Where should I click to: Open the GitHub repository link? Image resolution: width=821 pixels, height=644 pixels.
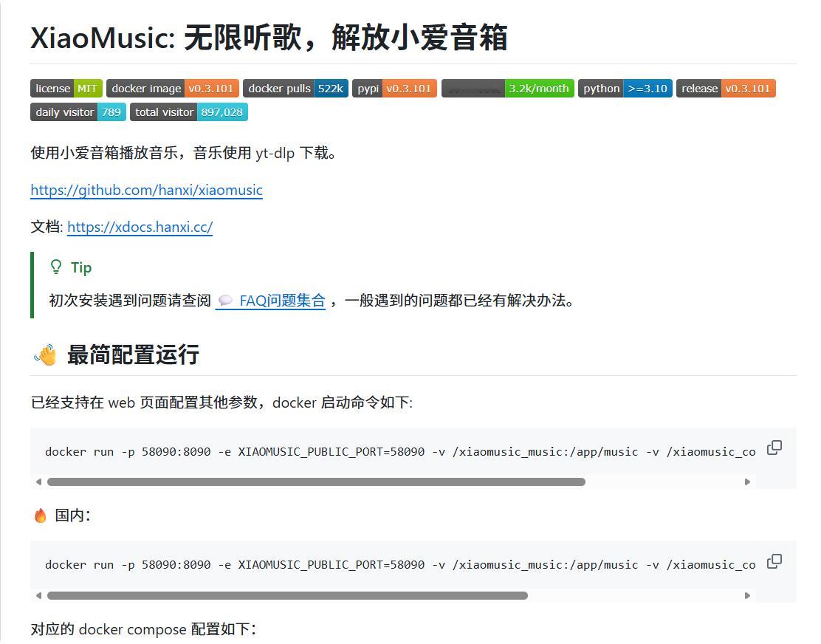tap(146, 191)
